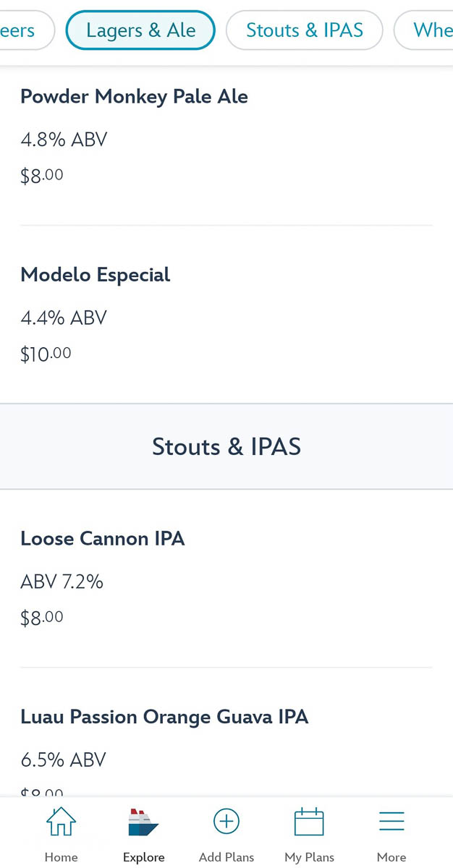Tap the Stouts & IPAS section header
453x868 pixels.
click(x=226, y=446)
